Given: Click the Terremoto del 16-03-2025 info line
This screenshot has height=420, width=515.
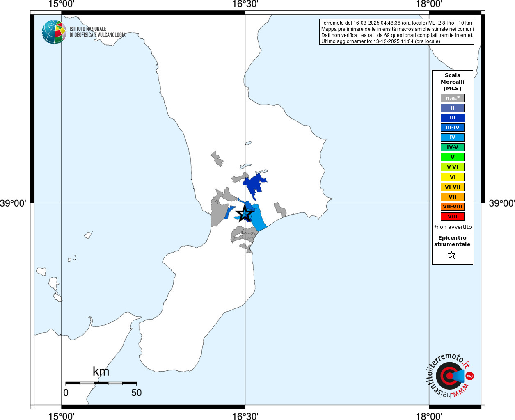Looking at the screenshot, I should tap(396, 23).
